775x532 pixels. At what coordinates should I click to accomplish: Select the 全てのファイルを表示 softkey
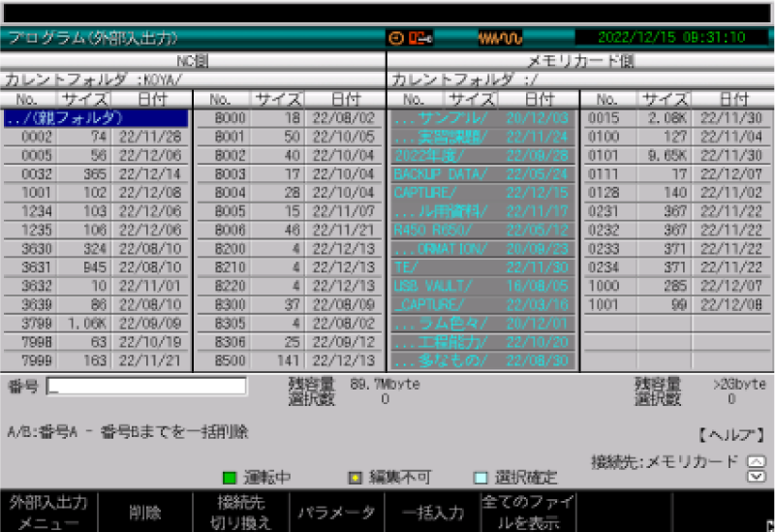click(x=528, y=512)
